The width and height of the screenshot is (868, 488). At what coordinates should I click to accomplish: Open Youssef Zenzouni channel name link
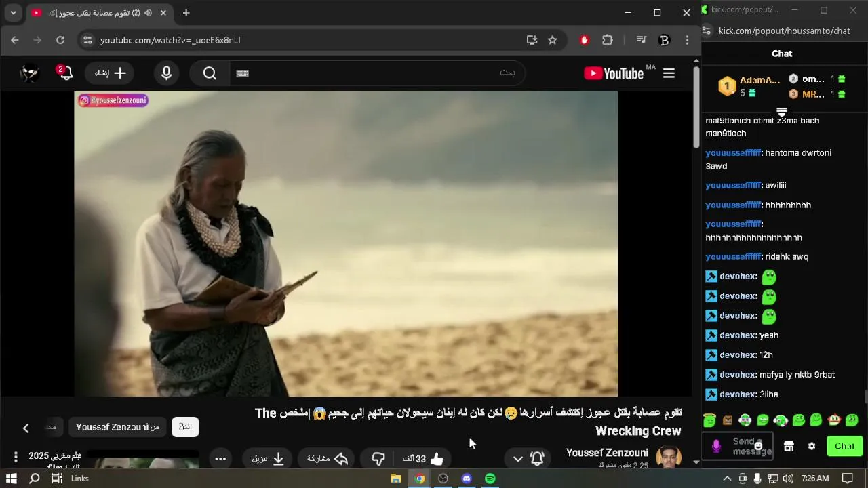[607, 453]
